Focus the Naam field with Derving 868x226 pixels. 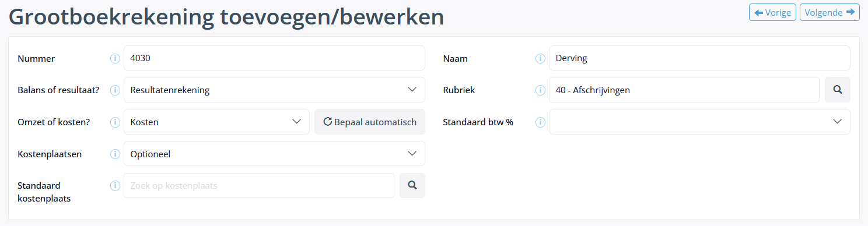tap(699, 58)
